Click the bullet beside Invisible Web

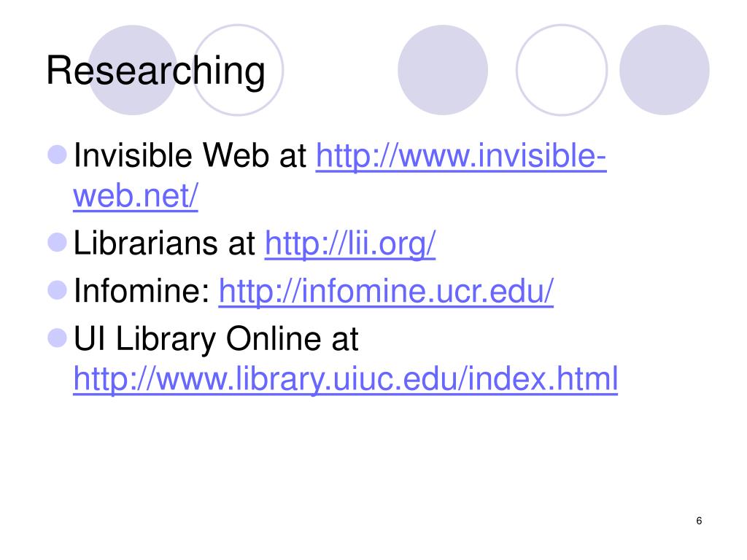57,155
